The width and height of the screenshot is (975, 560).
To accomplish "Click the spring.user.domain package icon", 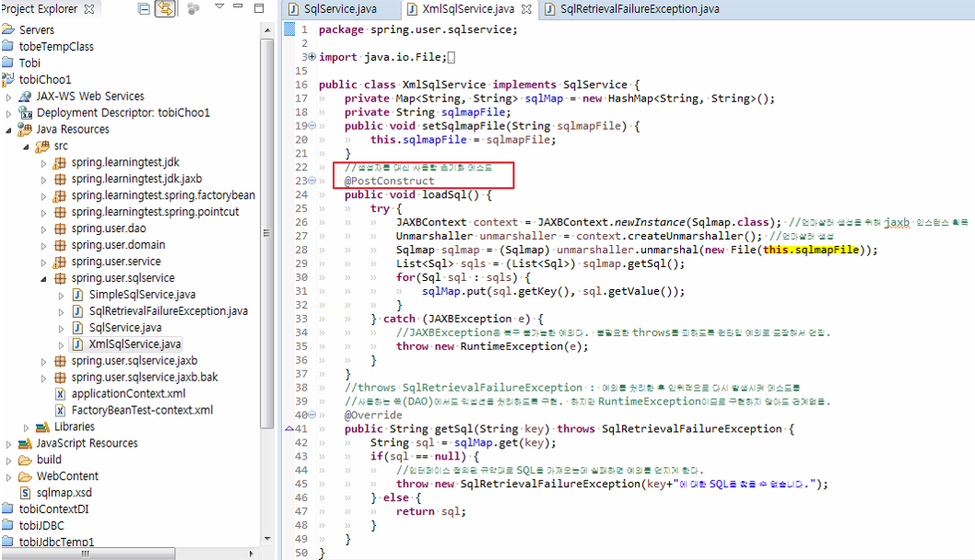I will coord(60,245).
